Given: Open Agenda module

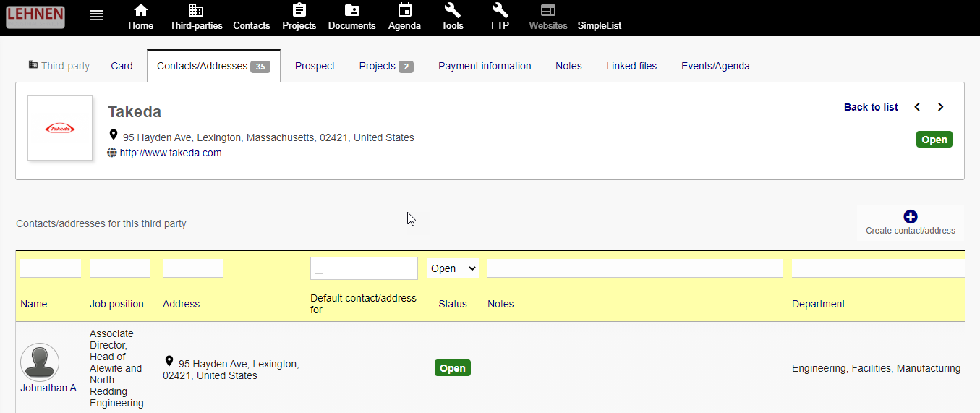Looking at the screenshot, I should [405, 17].
